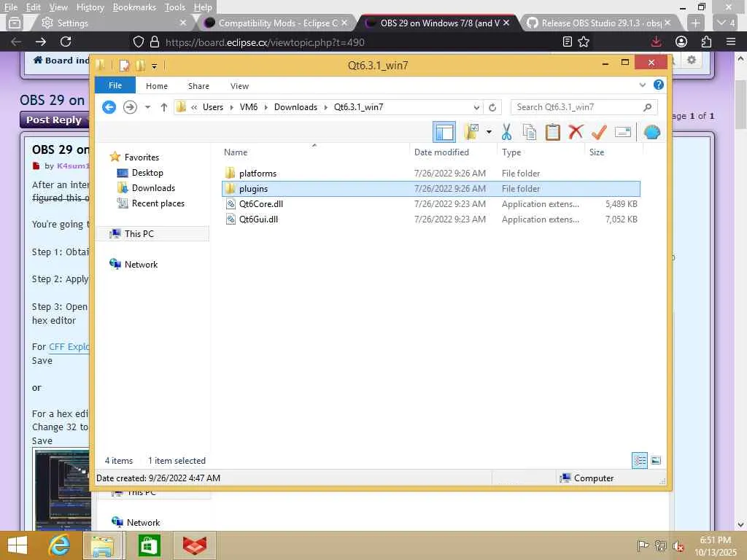Click the checkmark Properties icon

(x=599, y=132)
